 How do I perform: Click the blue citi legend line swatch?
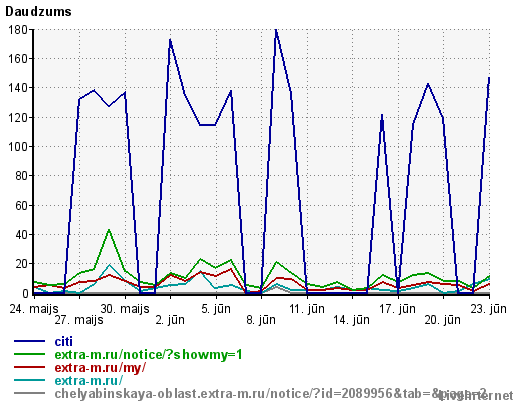[x=29, y=341]
